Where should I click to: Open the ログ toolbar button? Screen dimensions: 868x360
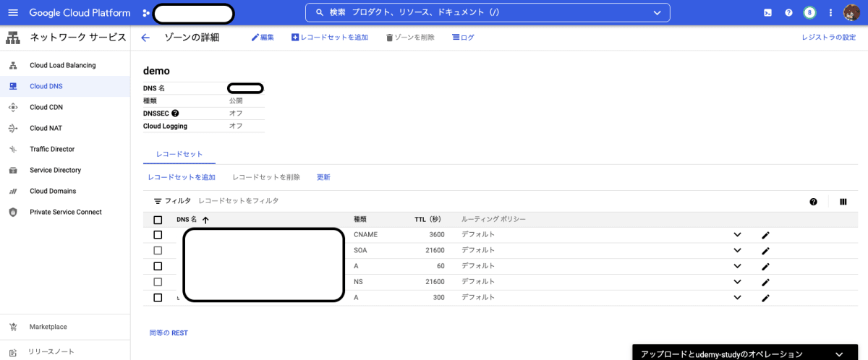(463, 38)
